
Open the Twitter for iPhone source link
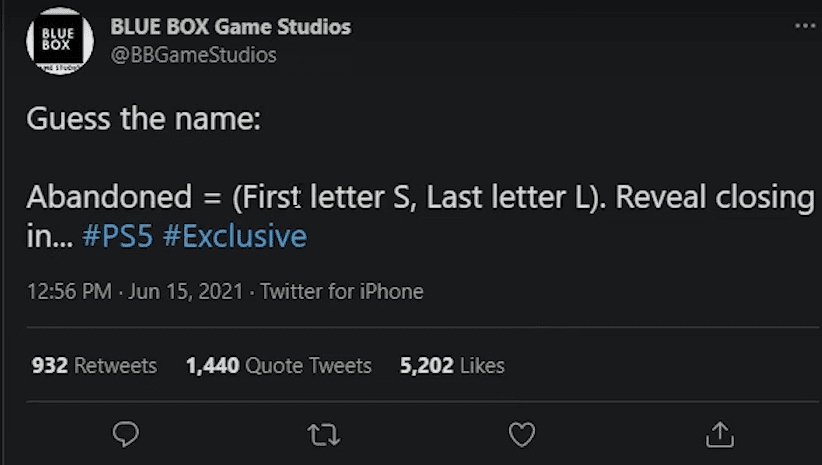pos(342,291)
